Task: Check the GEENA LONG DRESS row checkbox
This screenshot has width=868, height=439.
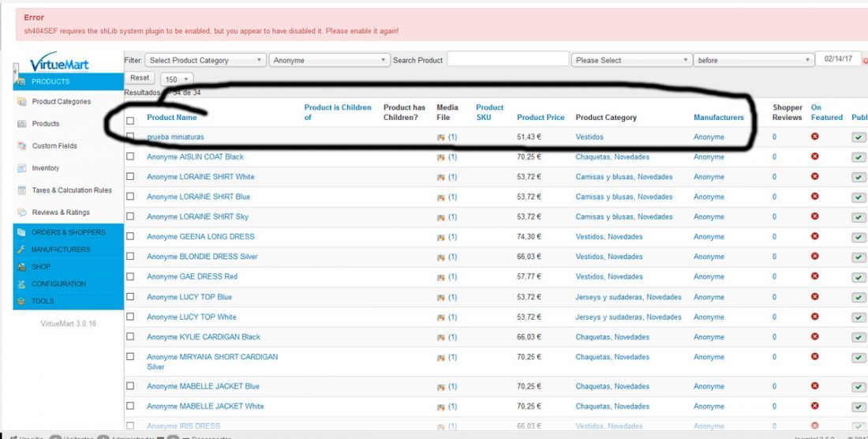Action: tap(130, 236)
